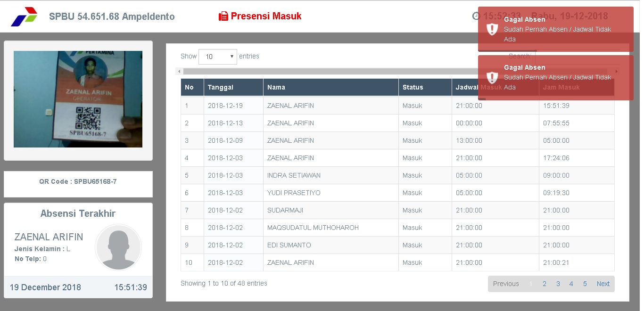The width and height of the screenshot is (644, 311).
Task: Click the left arrow of the horizontal scrollbar
Action: point(179,71)
